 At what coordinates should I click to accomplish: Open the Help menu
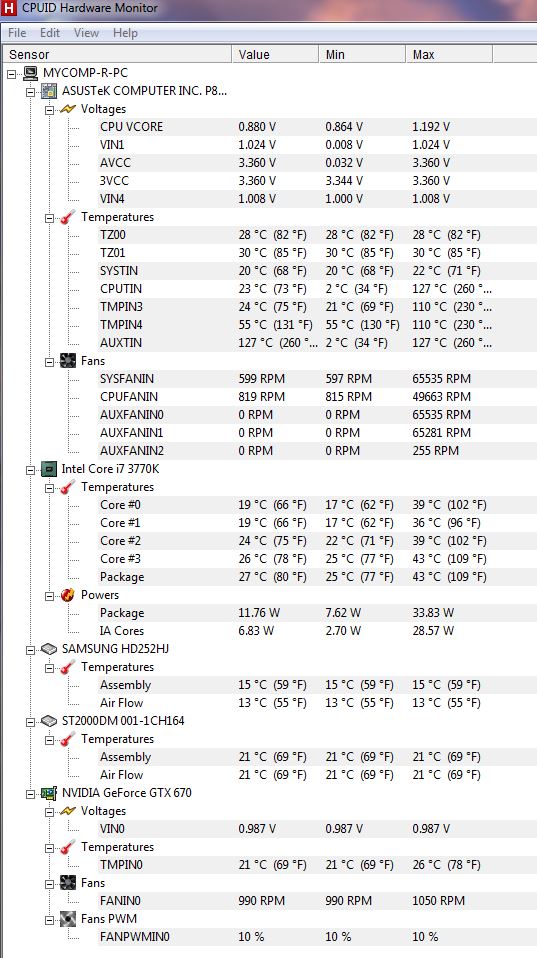[x=125, y=33]
